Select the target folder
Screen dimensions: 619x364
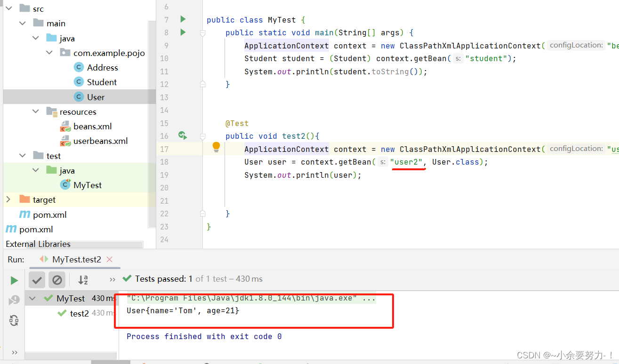pos(44,199)
